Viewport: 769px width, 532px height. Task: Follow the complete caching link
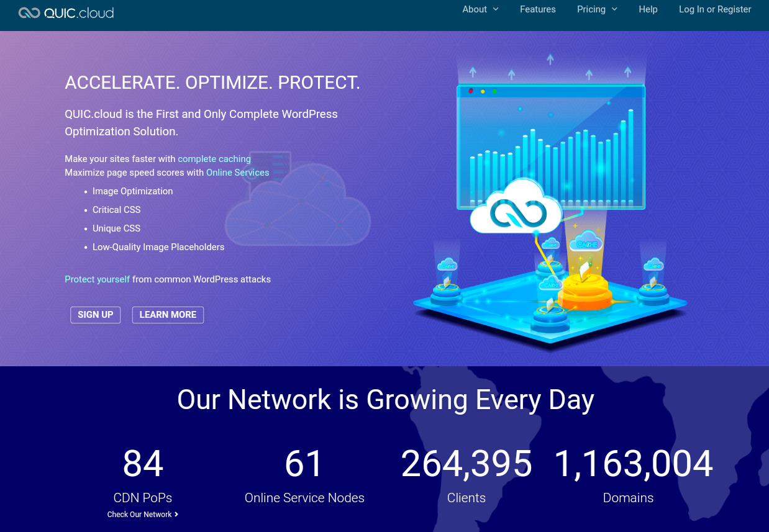(x=214, y=159)
